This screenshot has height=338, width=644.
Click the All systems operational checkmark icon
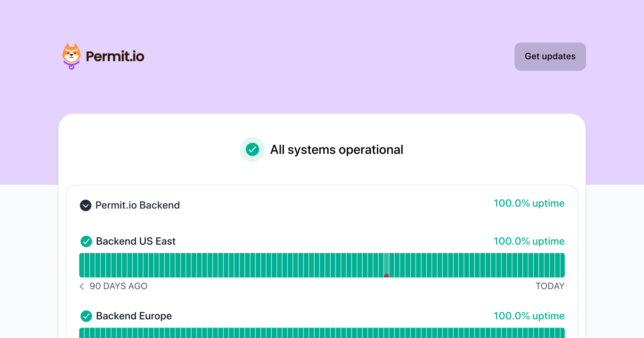click(252, 149)
